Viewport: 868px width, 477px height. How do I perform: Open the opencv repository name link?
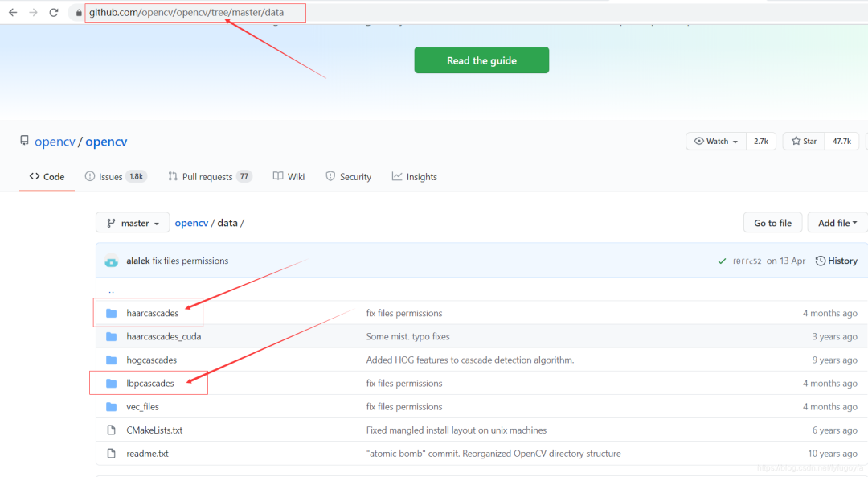pos(106,142)
